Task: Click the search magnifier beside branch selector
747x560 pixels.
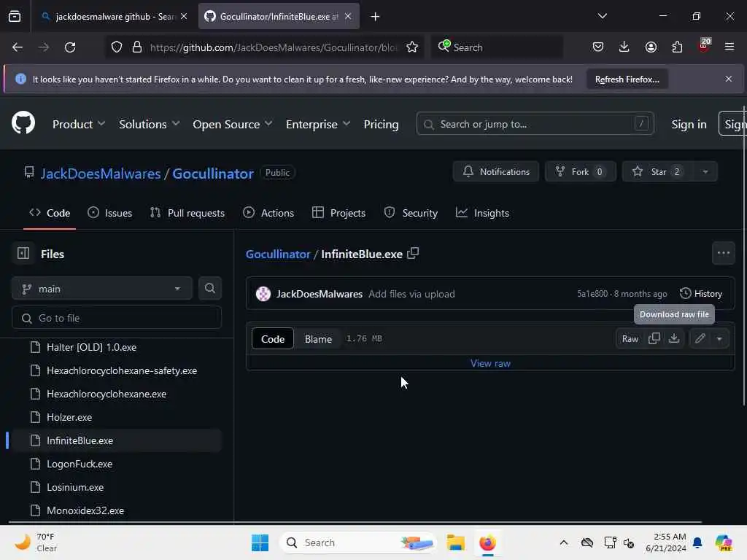Action: coord(209,288)
